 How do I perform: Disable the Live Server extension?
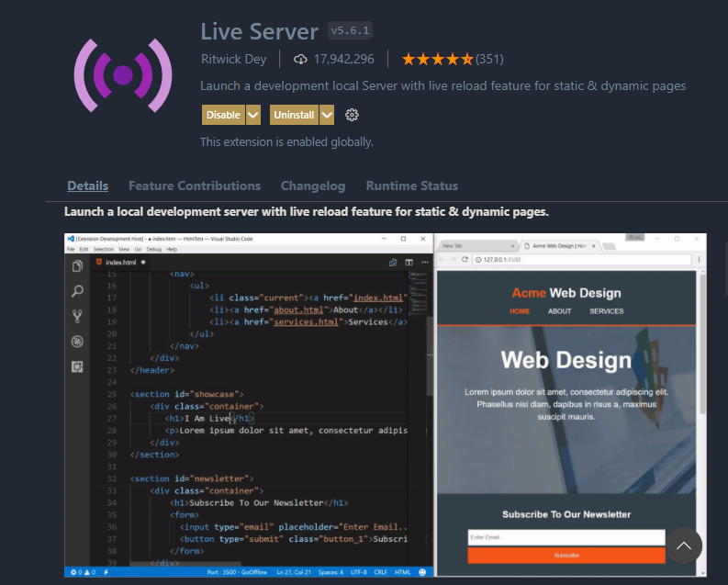pos(223,115)
